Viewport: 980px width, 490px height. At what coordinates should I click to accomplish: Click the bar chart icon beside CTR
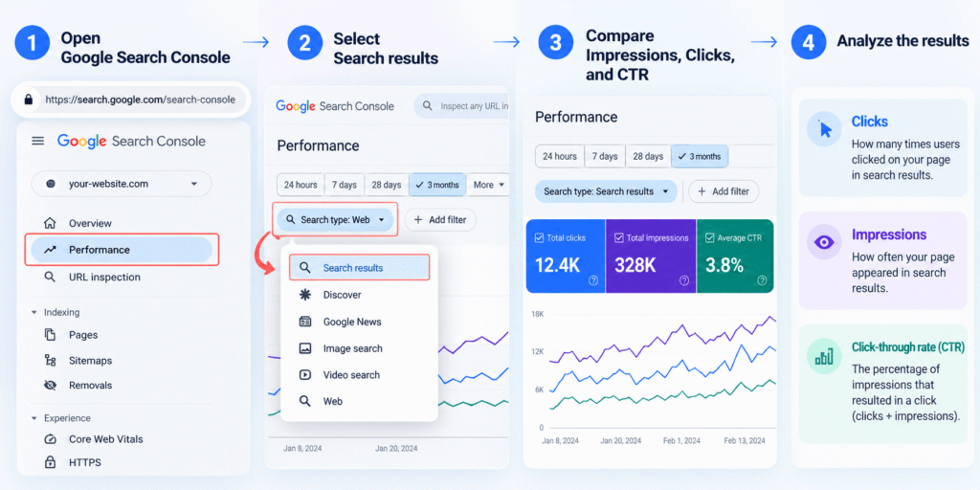824,357
